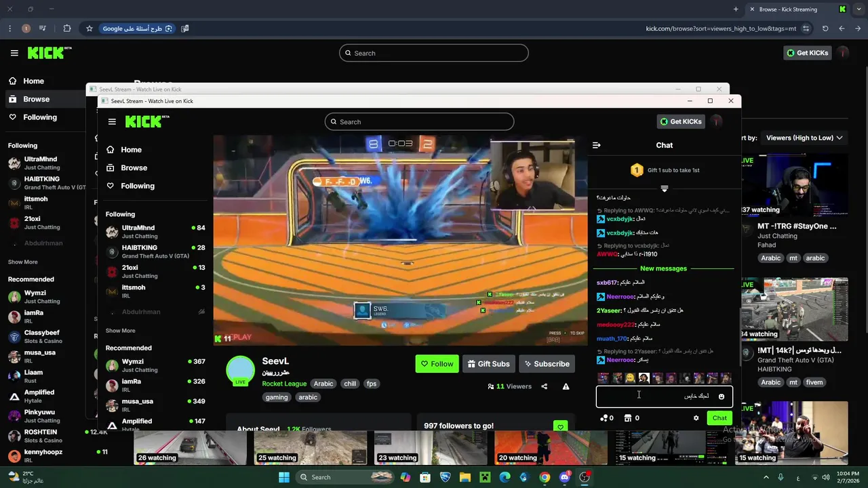Click the SeevL stream video player
This screenshot has height=488, width=868.
point(400,241)
